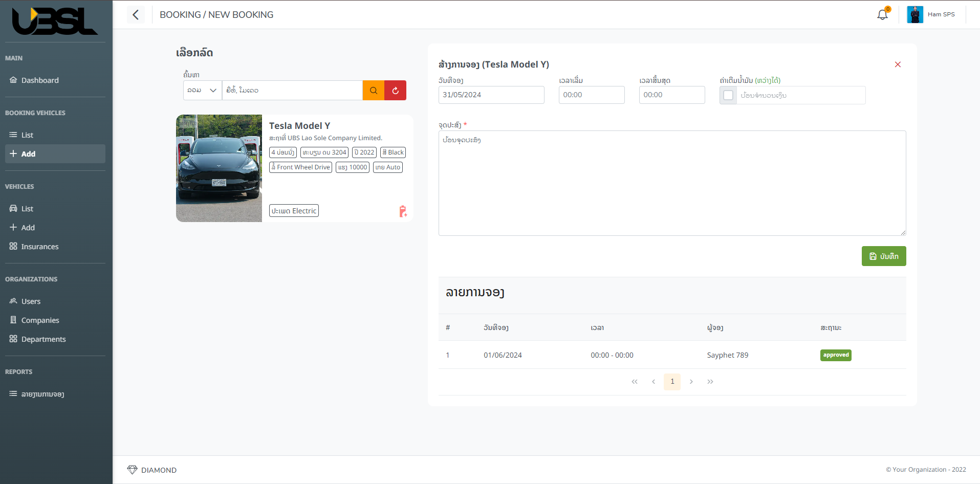
Task: Open the search type dropdown
Action: pos(203,91)
